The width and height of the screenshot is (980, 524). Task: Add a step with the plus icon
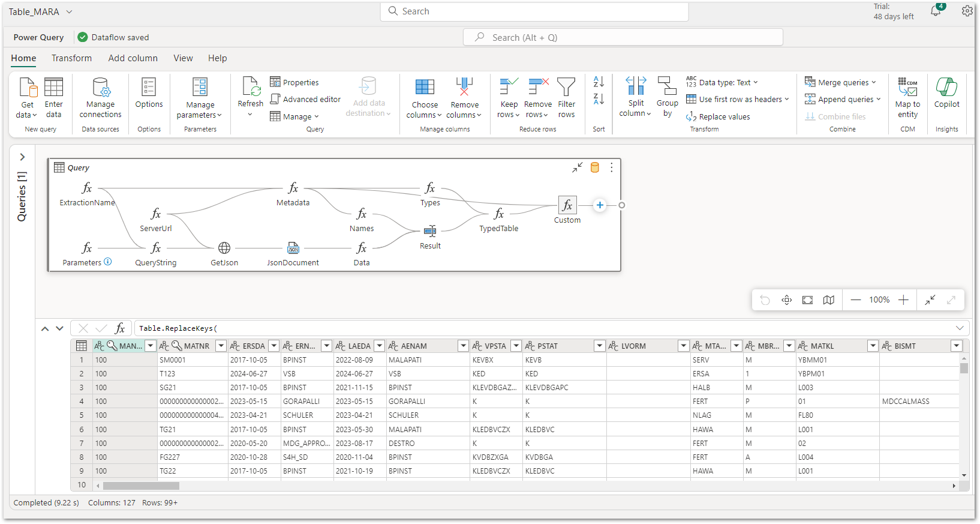click(x=600, y=205)
